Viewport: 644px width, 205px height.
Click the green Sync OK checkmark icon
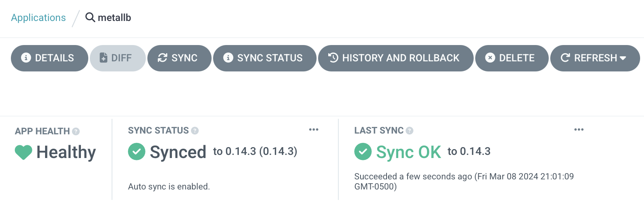(x=363, y=152)
